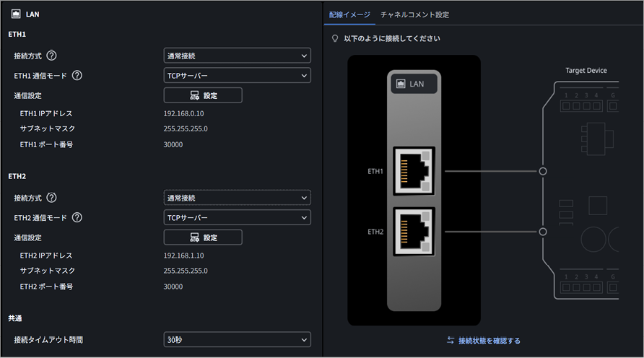Switch to チャネルコメント設定 tab

[414, 14]
